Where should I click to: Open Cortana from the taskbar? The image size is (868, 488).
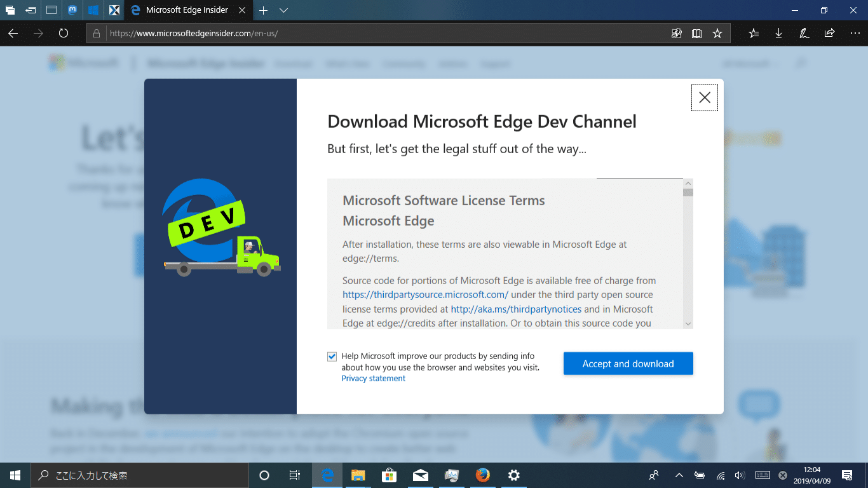264,475
